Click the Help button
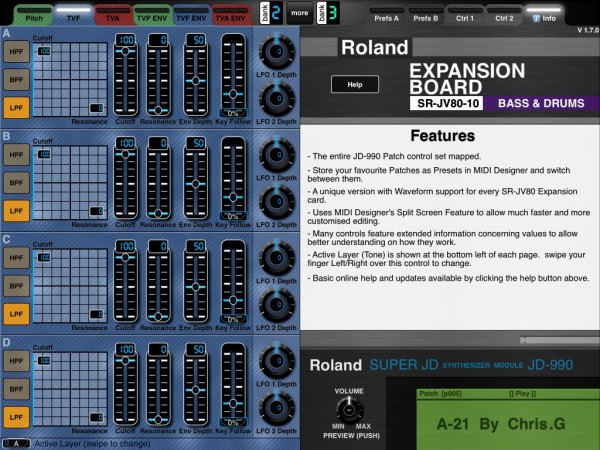Viewport: 600px width, 450px height. click(355, 84)
